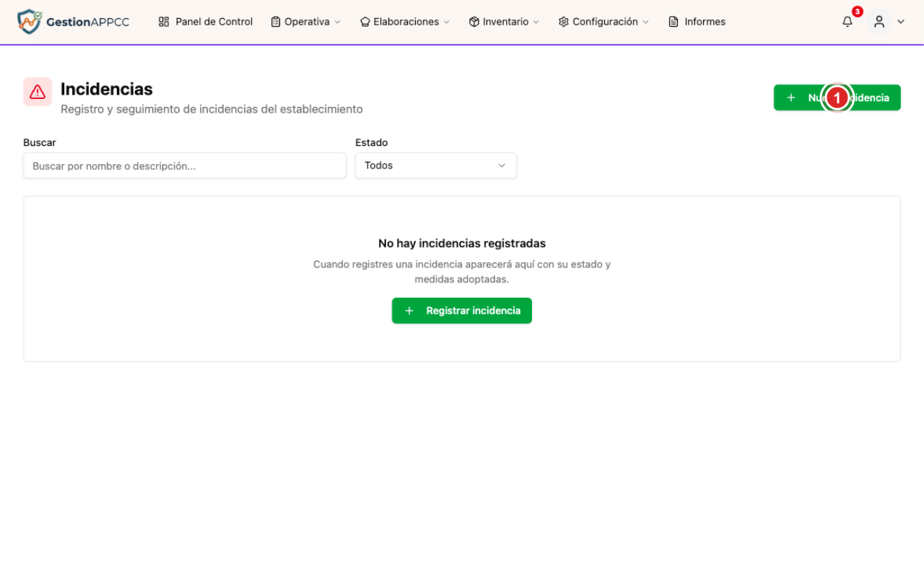Expand the Elaboraciones menu chevron
Viewport: 924px width, 578px height.
(x=446, y=22)
